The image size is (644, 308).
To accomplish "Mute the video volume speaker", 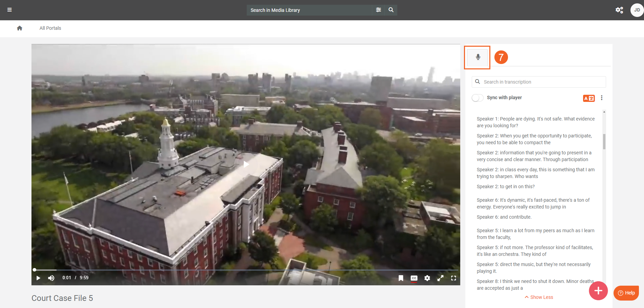I will click(x=51, y=278).
